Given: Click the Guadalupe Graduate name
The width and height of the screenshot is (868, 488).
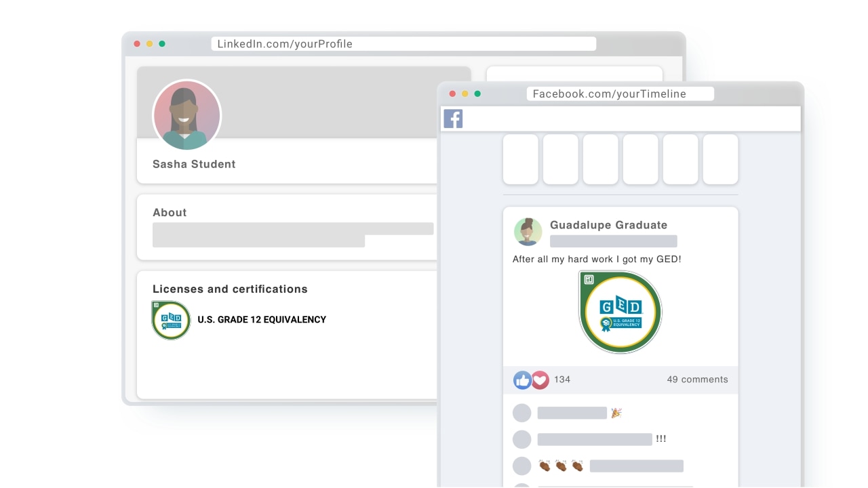Looking at the screenshot, I should pos(608,225).
